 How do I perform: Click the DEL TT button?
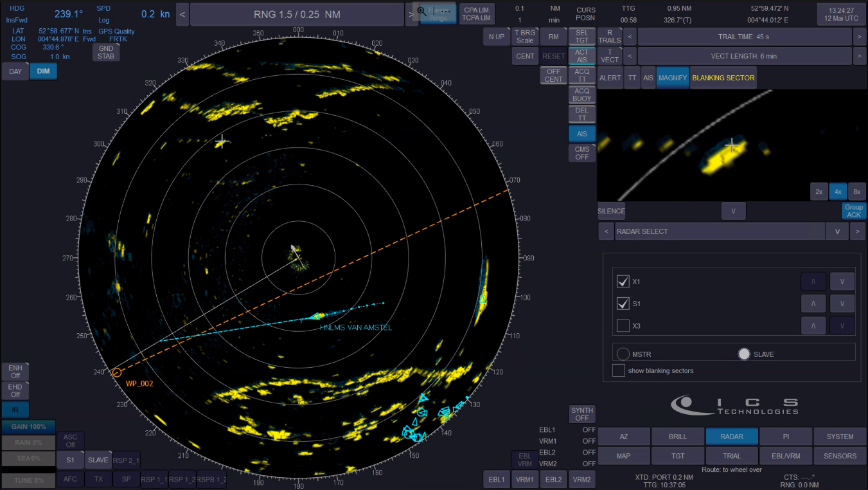coord(582,114)
